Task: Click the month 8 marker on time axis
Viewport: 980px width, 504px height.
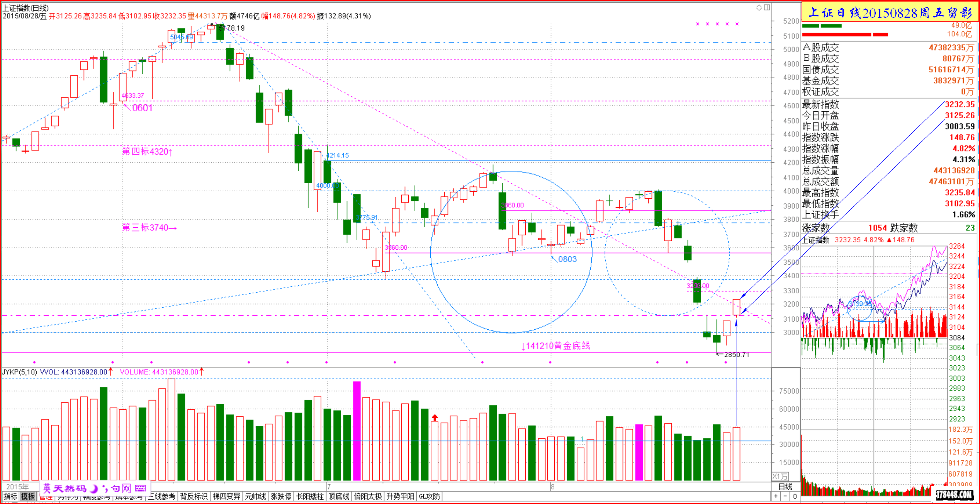Action: [x=553, y=487]
